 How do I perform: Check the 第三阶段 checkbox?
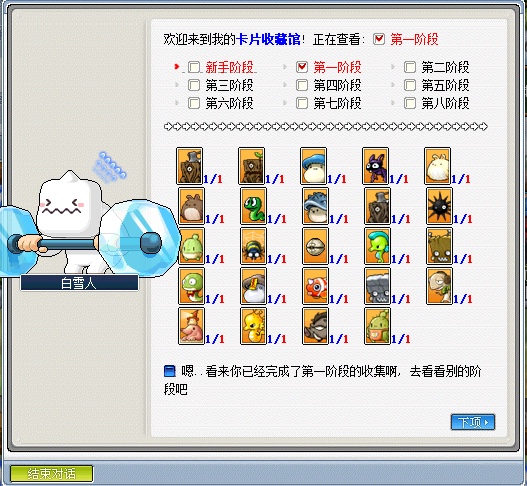pyautogui.click(x=194, y=85)
